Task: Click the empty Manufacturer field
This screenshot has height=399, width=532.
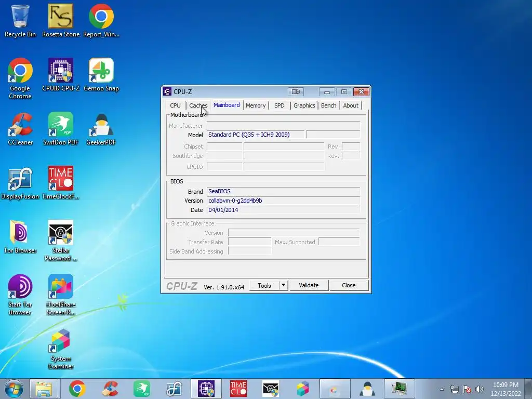Action: tap(283, 126)
